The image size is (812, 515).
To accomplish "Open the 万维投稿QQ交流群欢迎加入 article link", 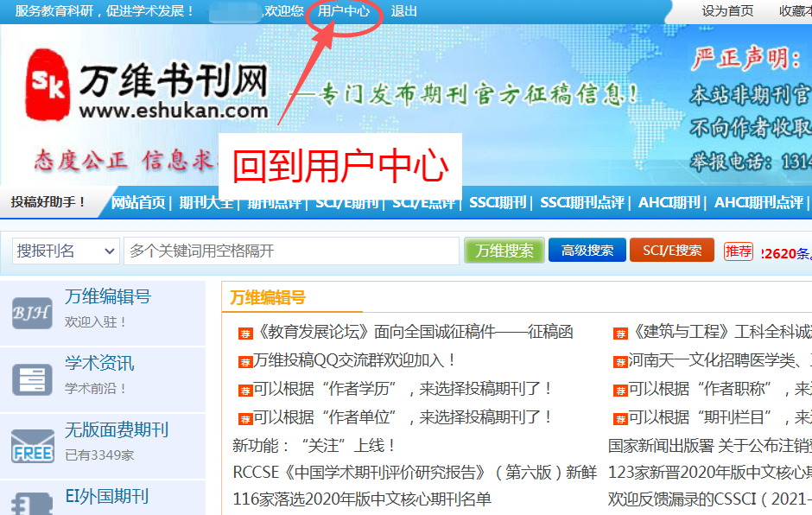I will tap(354, 359).
